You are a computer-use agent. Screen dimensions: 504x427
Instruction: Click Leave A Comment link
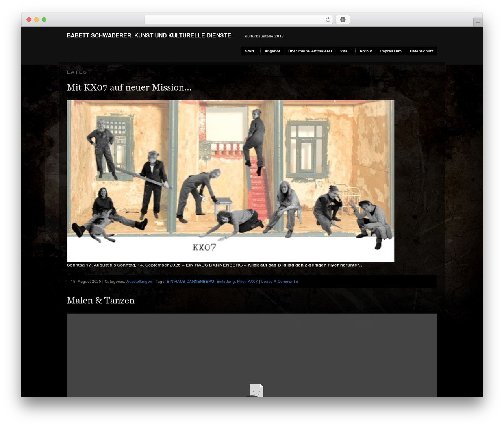(x=280, y=282)
